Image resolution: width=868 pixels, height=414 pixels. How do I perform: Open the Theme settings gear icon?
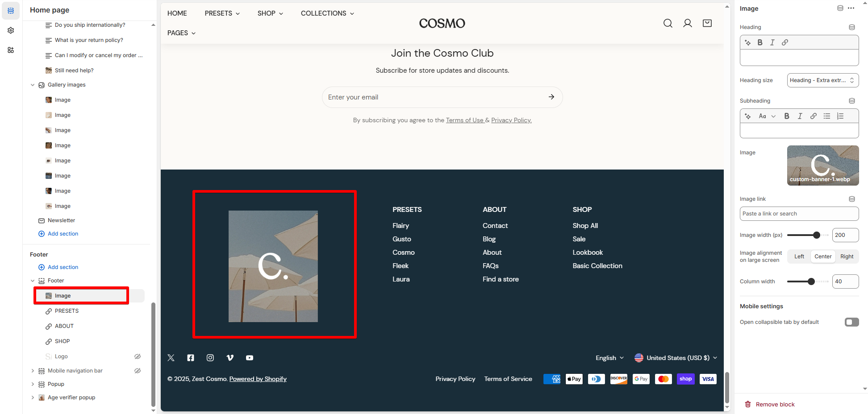coord(11,30)
